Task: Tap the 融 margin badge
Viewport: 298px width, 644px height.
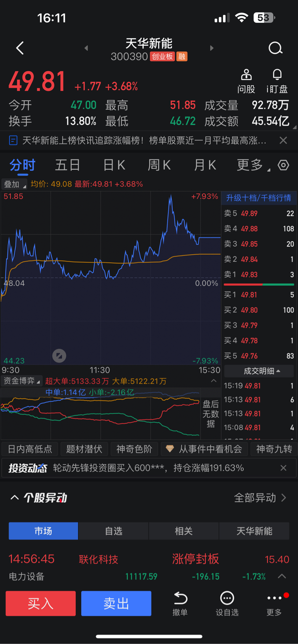Action: (182, 57)
